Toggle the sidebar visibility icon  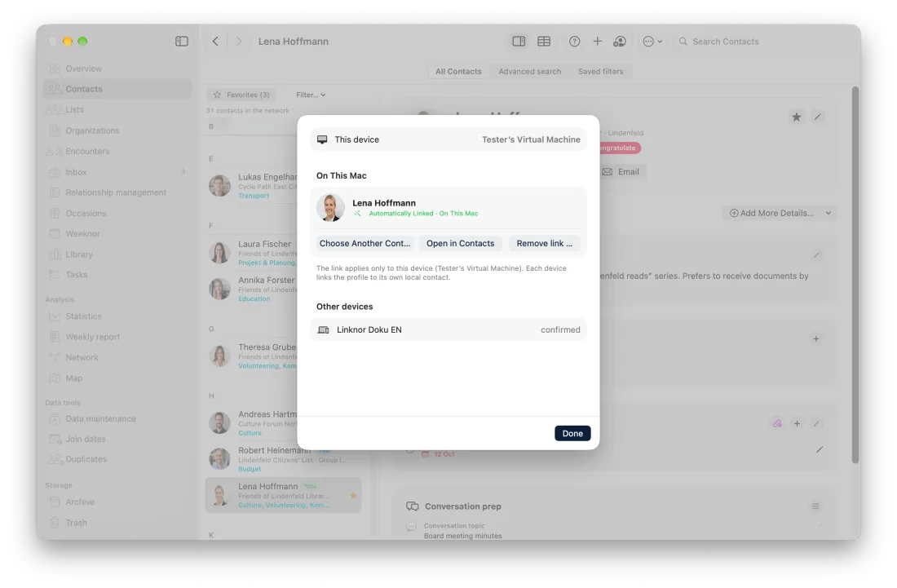click(182, 41)
